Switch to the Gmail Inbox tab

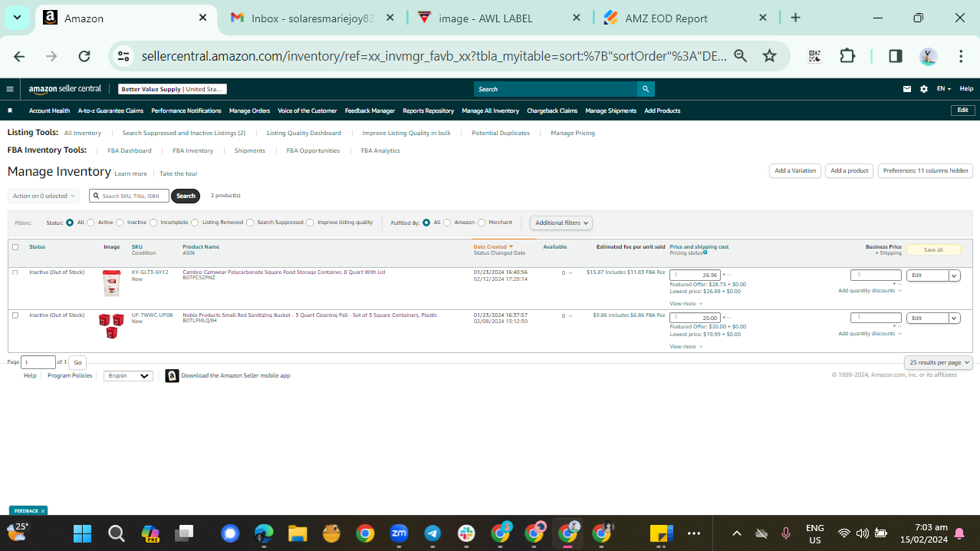pos(313,18)
